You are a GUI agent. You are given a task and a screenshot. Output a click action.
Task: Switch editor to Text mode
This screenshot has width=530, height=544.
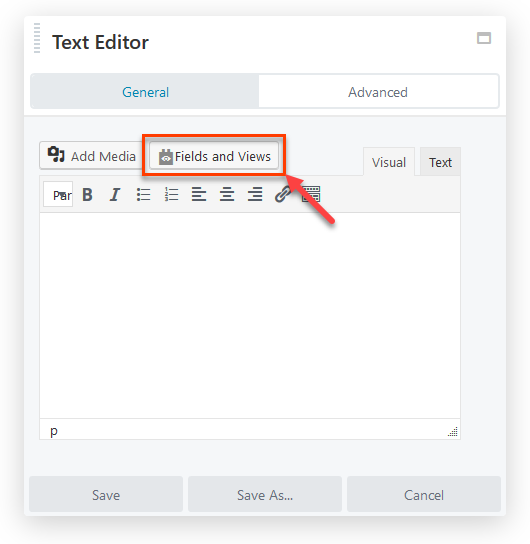coord(440,162)
